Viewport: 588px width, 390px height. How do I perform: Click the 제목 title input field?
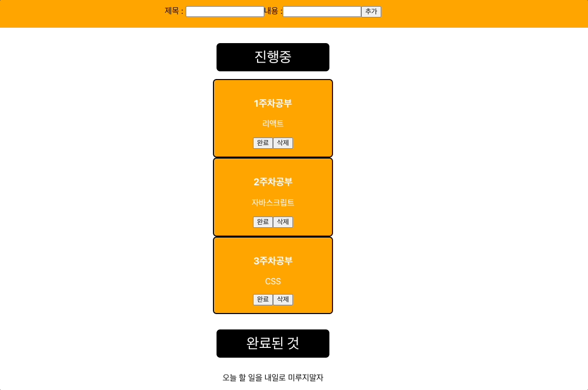click(225, 12)
